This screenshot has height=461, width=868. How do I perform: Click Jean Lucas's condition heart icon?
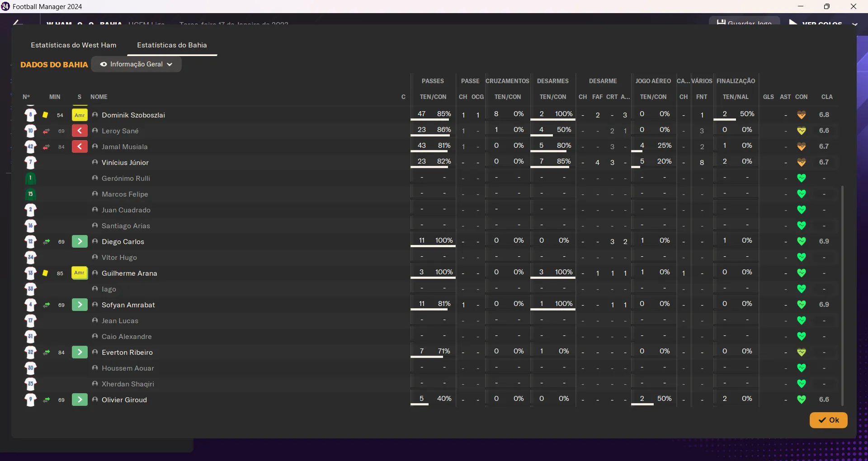point(802,321)
